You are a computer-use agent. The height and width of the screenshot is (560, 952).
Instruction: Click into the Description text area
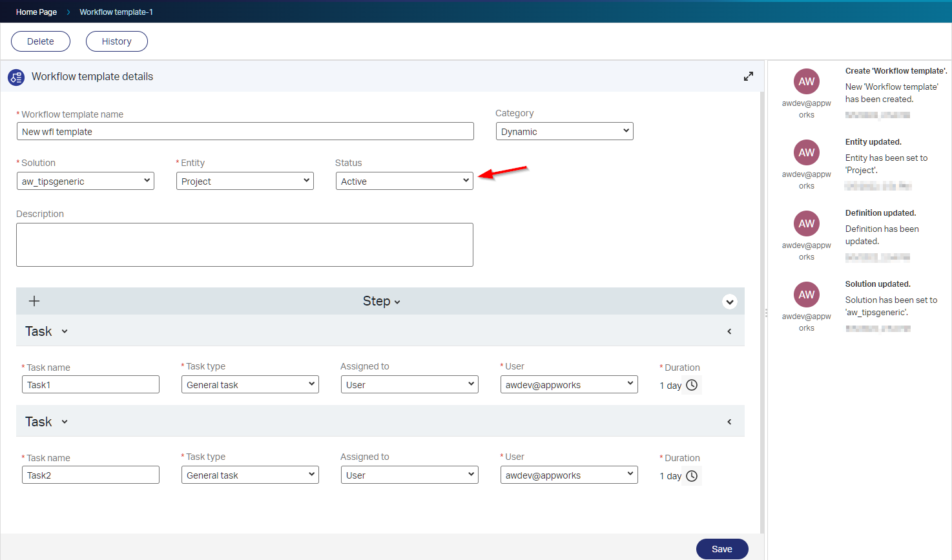coord(244,245)
